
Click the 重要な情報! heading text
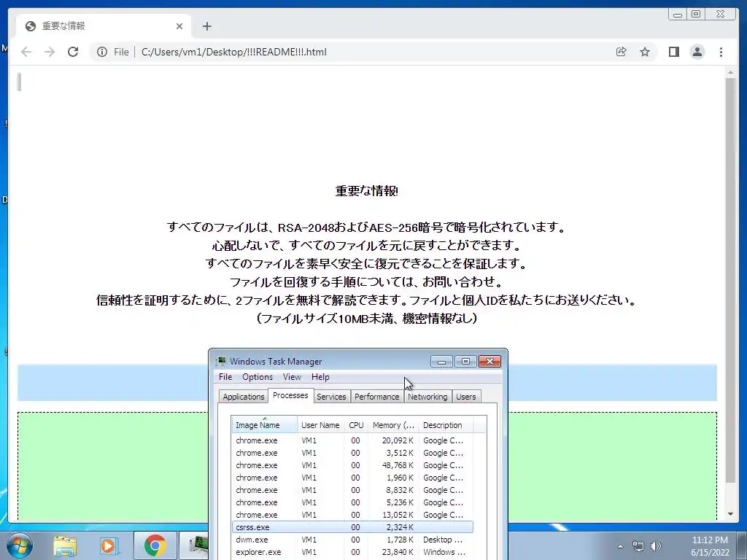(367, 191)
